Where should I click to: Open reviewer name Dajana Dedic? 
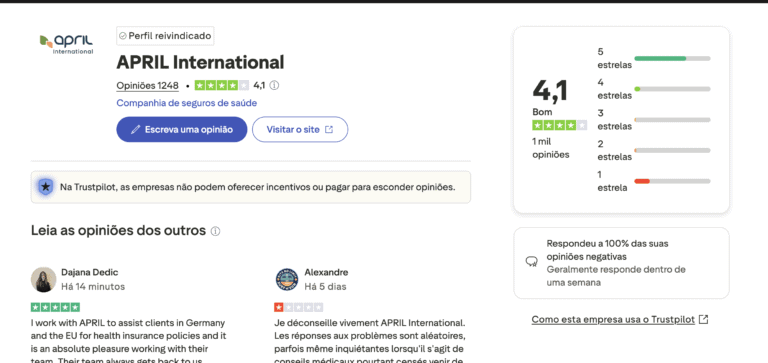(90, 272)
